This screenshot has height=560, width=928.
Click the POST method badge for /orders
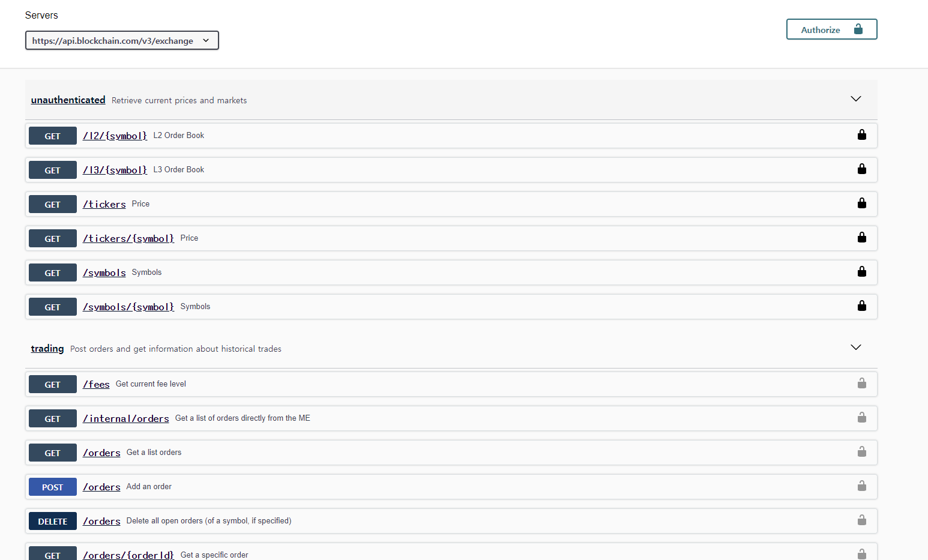[x=53, y=487]
